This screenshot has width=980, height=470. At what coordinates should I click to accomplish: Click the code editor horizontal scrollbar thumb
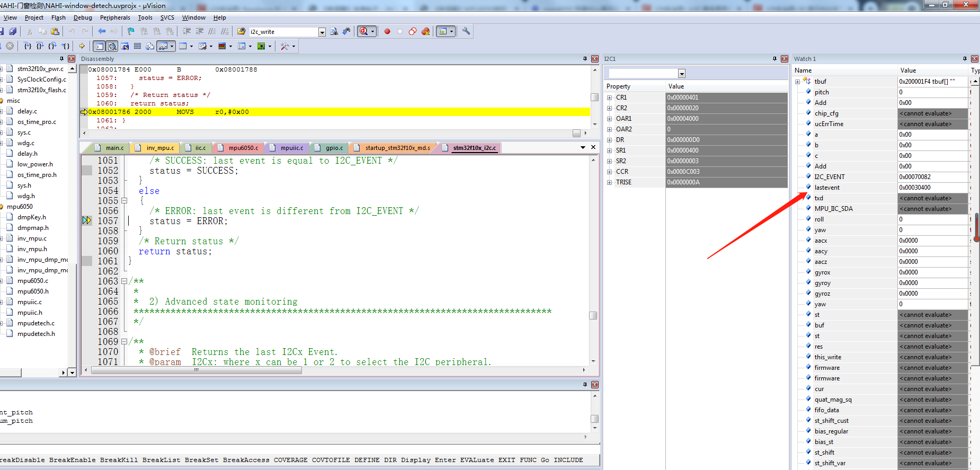(197, 370)
